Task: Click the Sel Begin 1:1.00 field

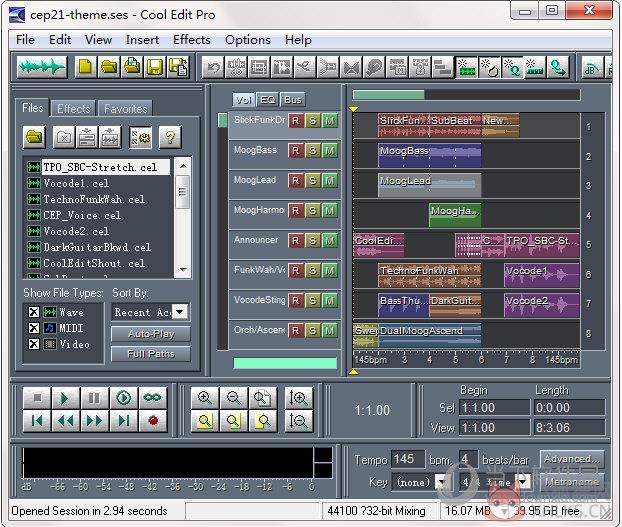Action: coord(494,408)
